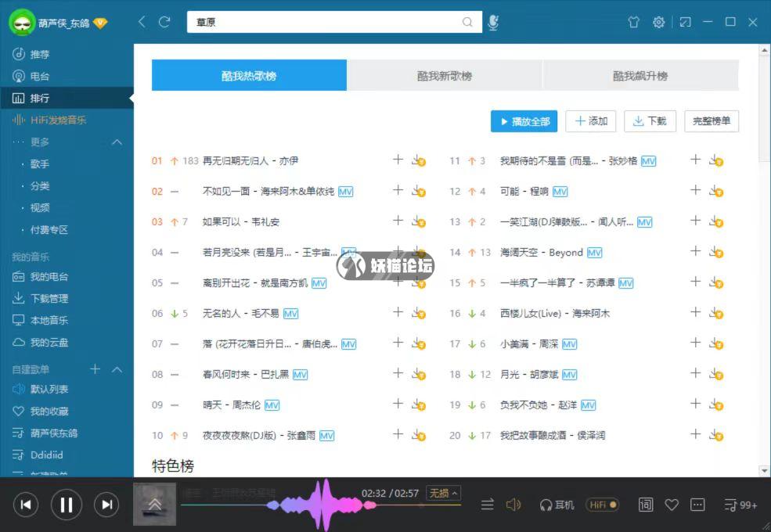Open the 完整榜单 full chart

tap(712, 121)
